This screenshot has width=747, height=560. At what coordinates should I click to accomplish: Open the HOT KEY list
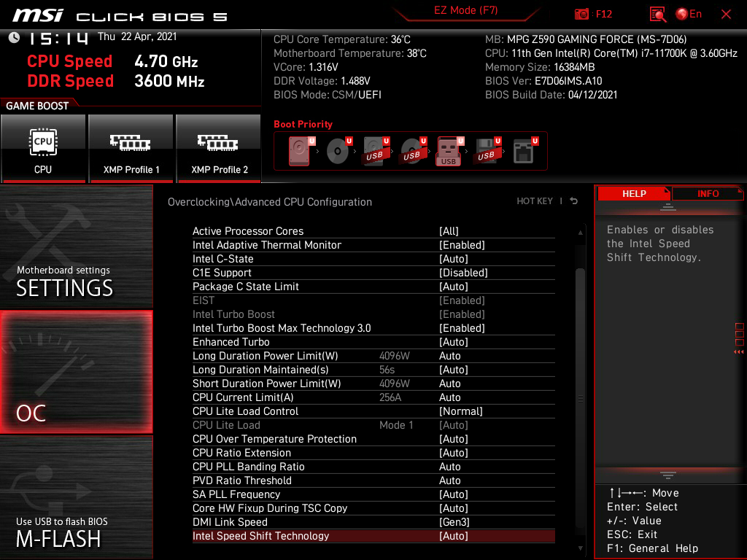pos(535,201)
